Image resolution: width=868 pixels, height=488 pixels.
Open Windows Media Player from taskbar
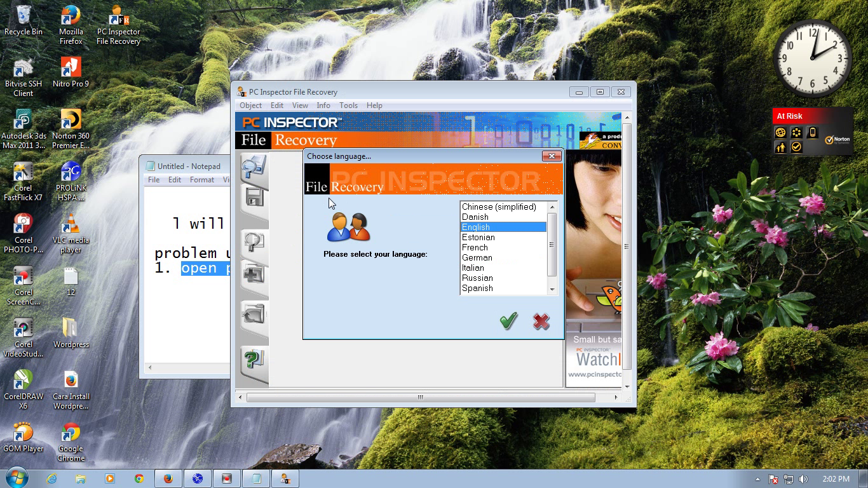tap(110, 478)
